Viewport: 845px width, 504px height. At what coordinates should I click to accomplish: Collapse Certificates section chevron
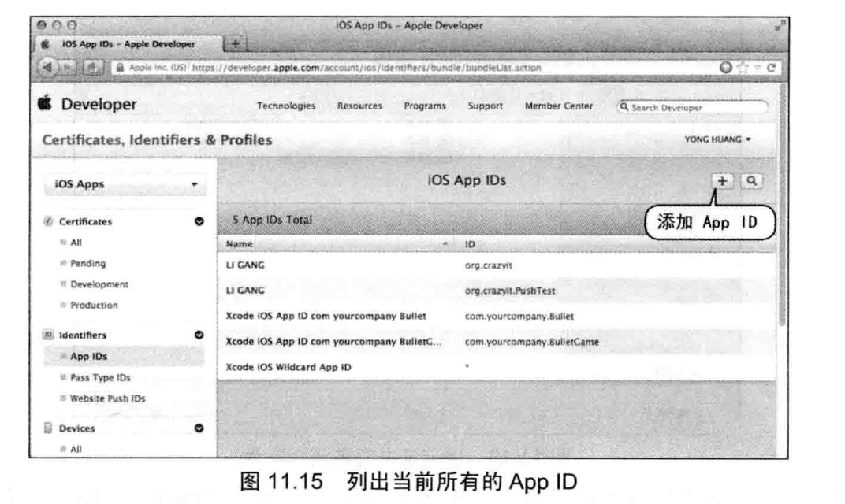199,221
